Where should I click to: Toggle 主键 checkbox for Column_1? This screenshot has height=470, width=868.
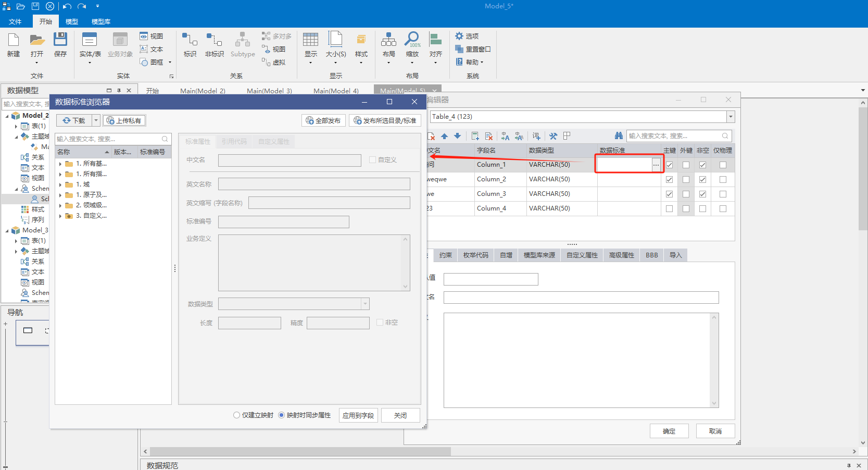tap(669, 165)
